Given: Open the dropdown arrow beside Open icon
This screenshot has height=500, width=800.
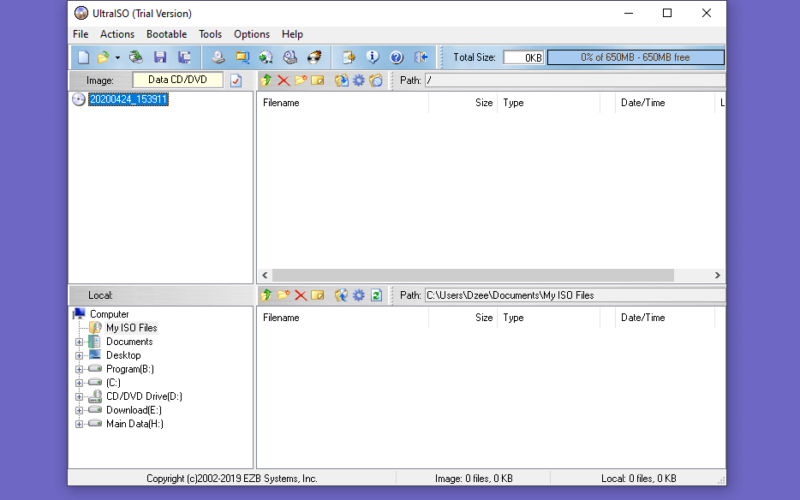Looking at the screenshot, I should pos(117,58).
